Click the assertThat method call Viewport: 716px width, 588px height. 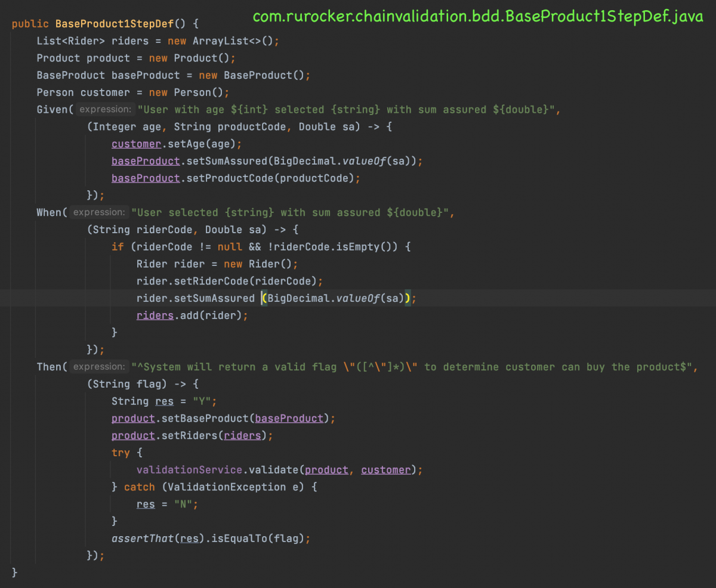tap(143, 538)
